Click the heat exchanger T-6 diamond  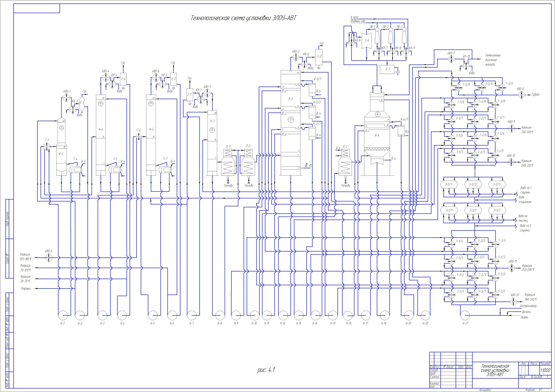tap(139, 137)
